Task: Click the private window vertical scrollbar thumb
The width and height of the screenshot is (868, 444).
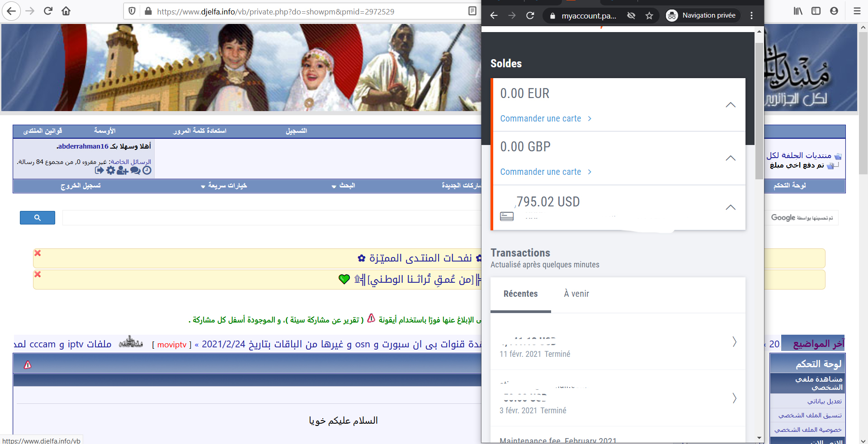Action: click(759, 111)
